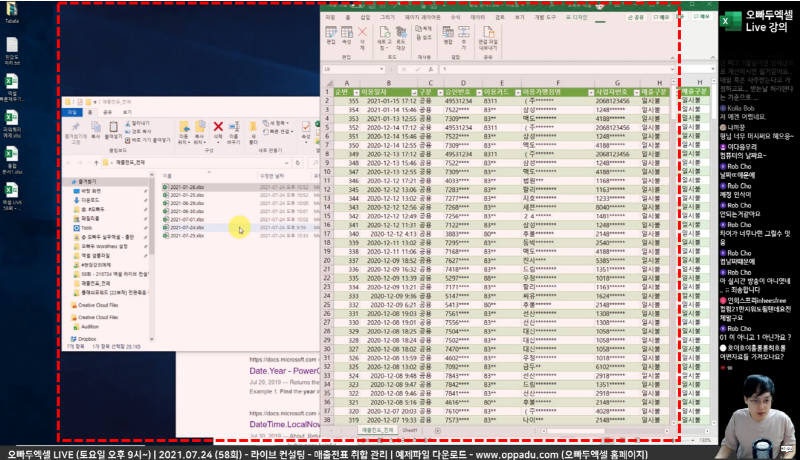Open the Tabata shortcut on the desktop
800x460 pixels.
(12, 11)
